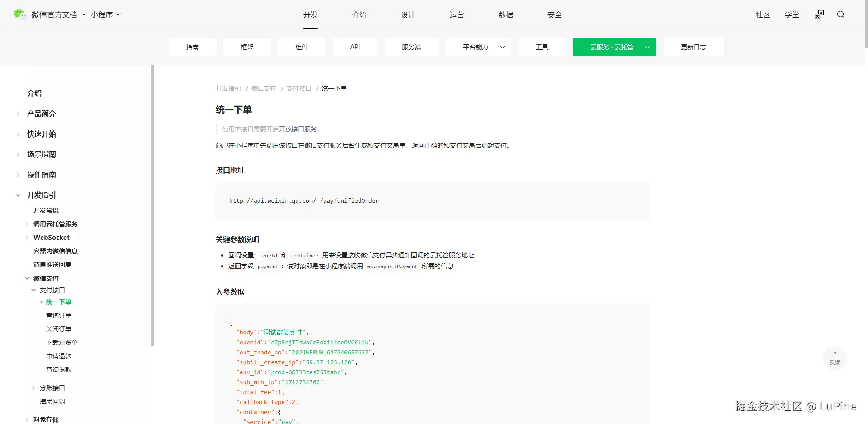This screenshot has width=868, height=424.
Task: Click the wx.requestPayment inline code
Action: pyautogui.click(x=392, y=267)
